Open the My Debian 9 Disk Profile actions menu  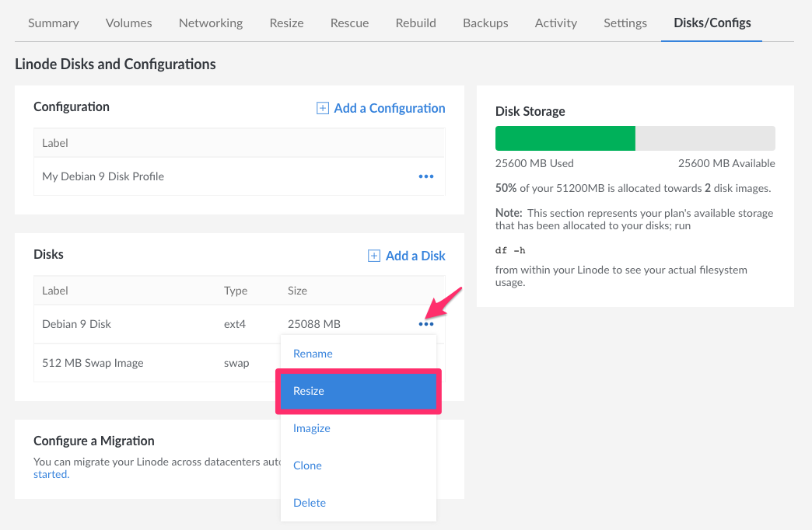425,176
